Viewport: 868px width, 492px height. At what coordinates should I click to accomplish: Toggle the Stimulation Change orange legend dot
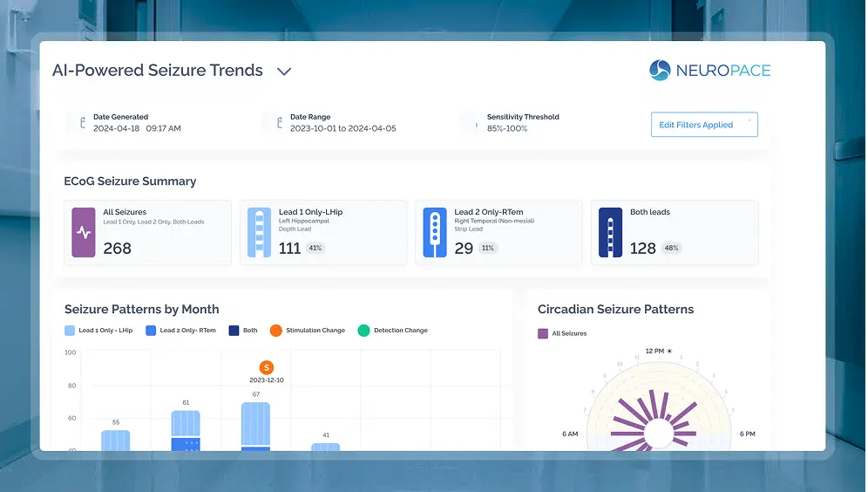[x=275, y=331]
